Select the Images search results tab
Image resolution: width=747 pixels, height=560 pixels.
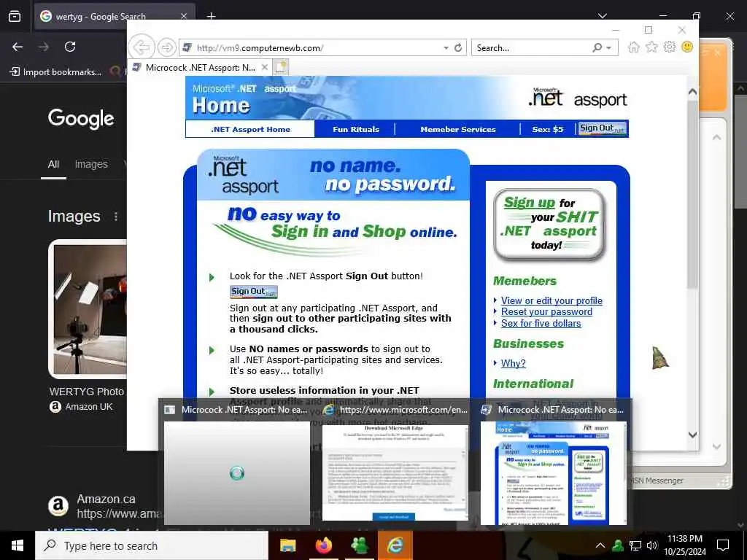[x=91, y=164]
